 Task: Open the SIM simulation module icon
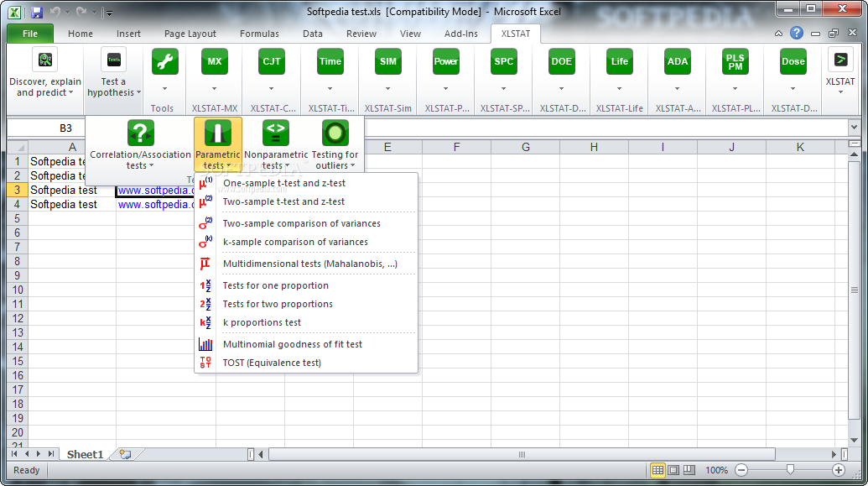coord(388,61)
